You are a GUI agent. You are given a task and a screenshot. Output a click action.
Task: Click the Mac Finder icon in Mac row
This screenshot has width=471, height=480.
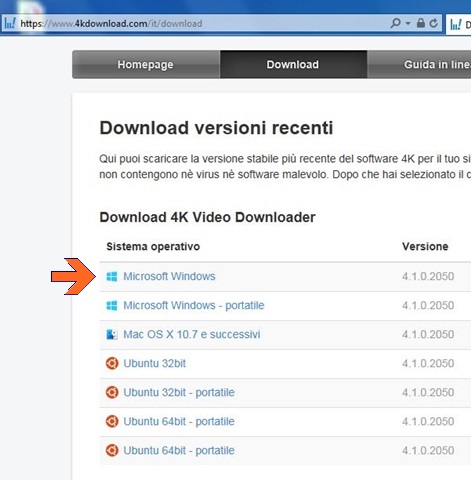pos(112,334)
